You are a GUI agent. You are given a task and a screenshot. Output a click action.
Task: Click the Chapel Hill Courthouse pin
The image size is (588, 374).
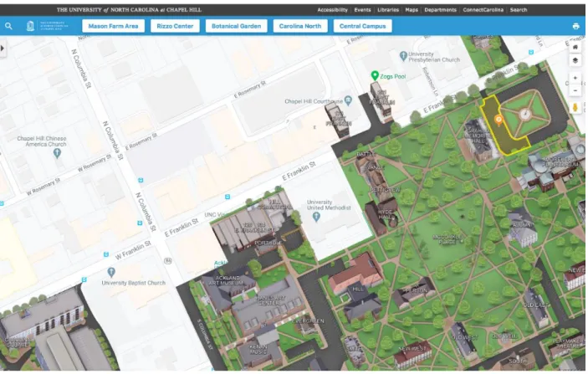(349, 100)
